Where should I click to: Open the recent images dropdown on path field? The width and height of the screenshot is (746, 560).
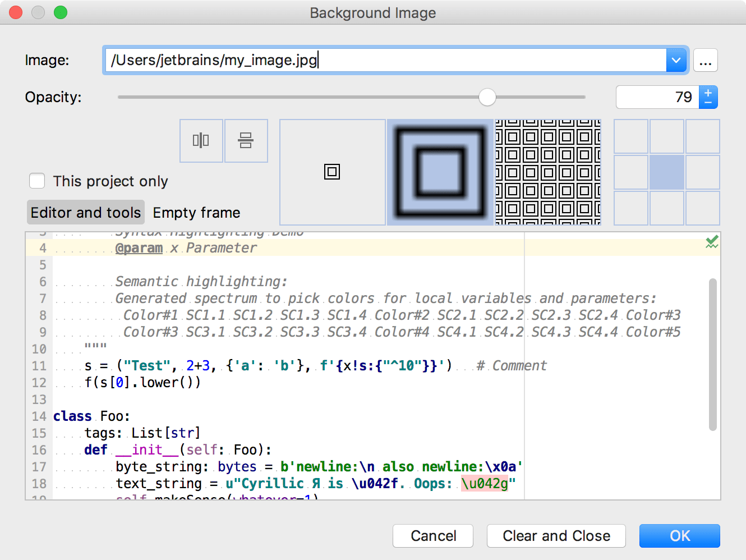(676, 60)
